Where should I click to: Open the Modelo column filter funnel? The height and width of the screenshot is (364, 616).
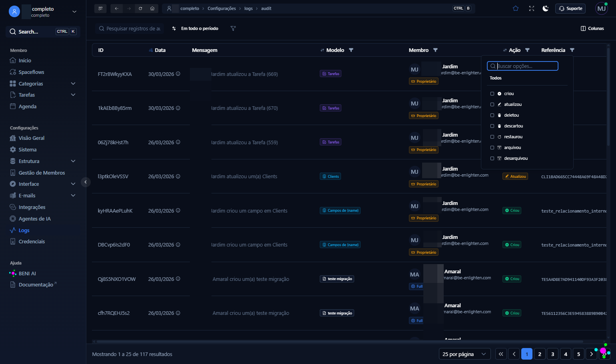[x=351, y=50]
